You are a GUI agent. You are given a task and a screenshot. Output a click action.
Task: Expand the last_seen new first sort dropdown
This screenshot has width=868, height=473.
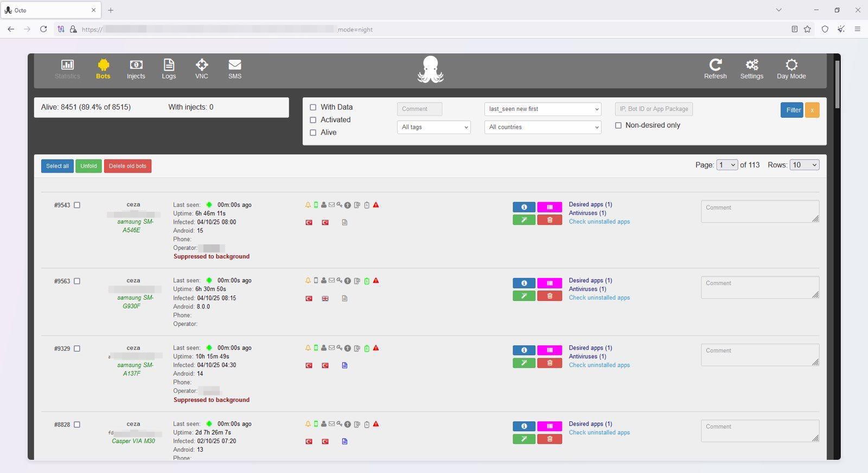pos(542,109)
